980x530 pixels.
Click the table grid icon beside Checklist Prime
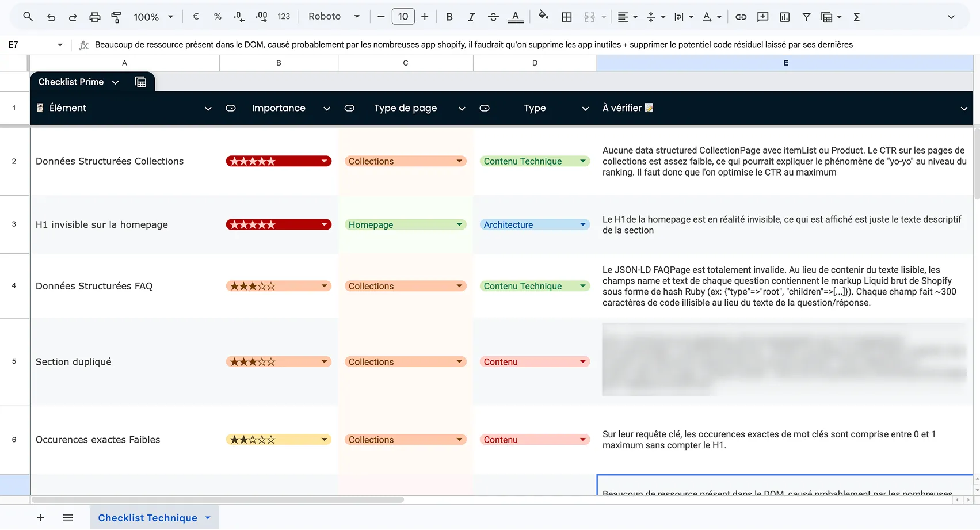pos(140,82)
